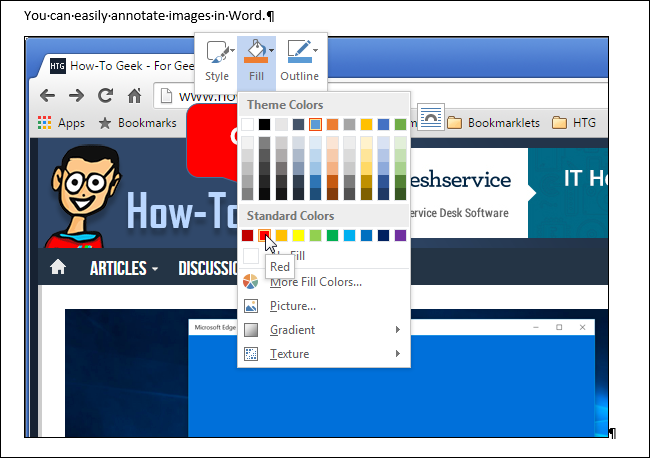The height and width of the screenshot is (458, 650).
Task: Place cursor in the annotate images sentence
Action: coord(144,16)
